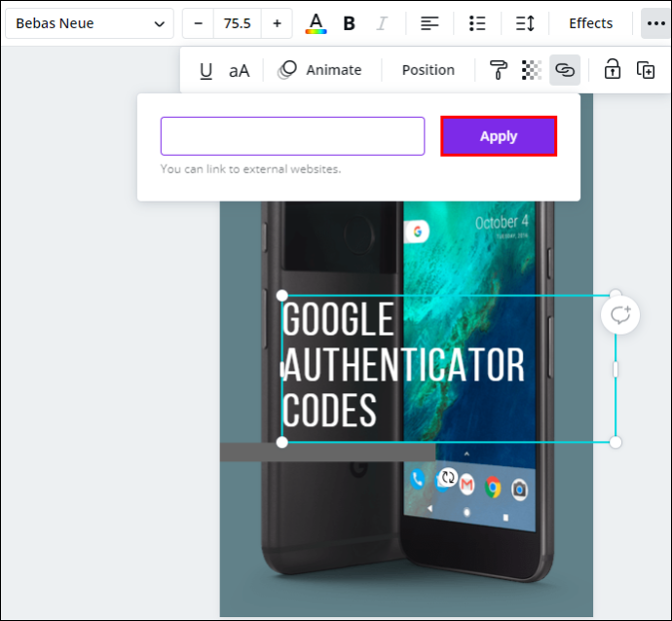Click the font size field showing 75.5
Screen dimensions: 672x621
[x=237, y=23]
